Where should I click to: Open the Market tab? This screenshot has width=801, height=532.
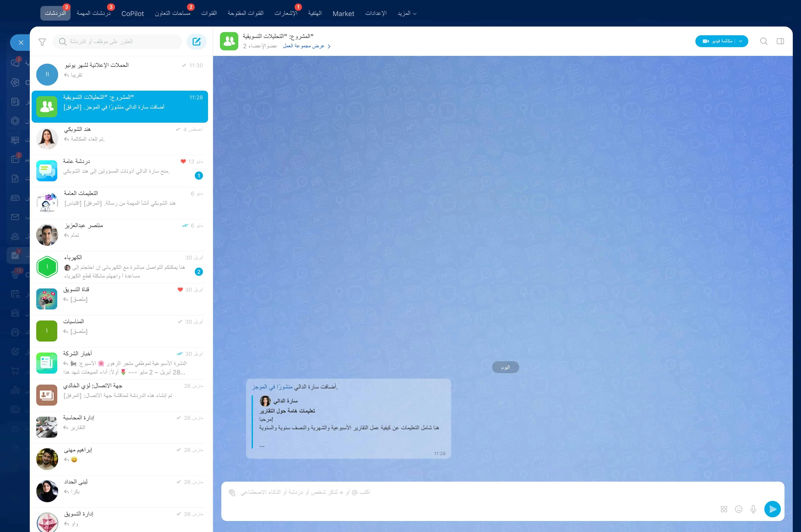[343, 14]
